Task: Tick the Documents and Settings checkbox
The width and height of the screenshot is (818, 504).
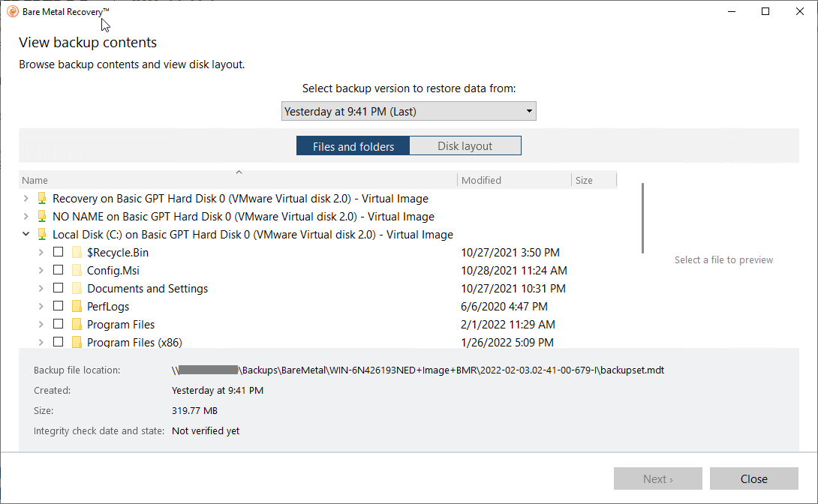Action: [59, 289]
